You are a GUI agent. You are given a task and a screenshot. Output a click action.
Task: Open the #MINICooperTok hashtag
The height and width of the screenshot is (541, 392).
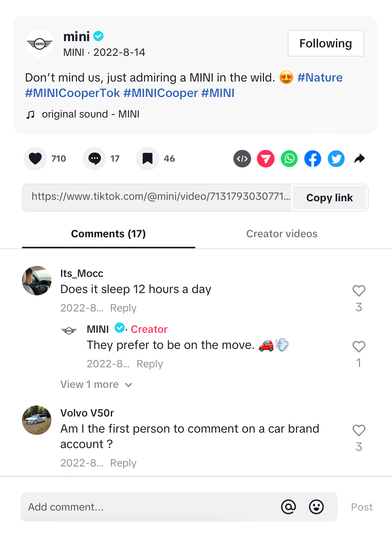(x=72, y=93)
